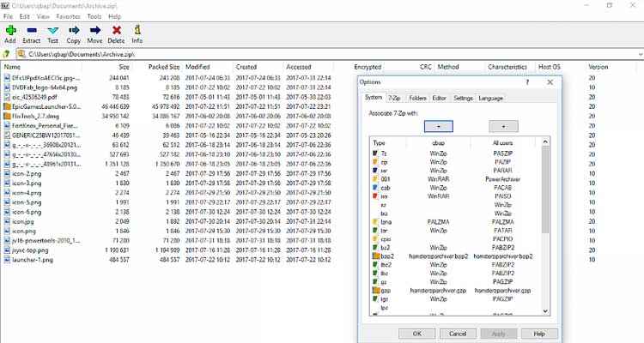Sort by the Name column header
This screenshot has height=343, width=644.
point(42,67)
